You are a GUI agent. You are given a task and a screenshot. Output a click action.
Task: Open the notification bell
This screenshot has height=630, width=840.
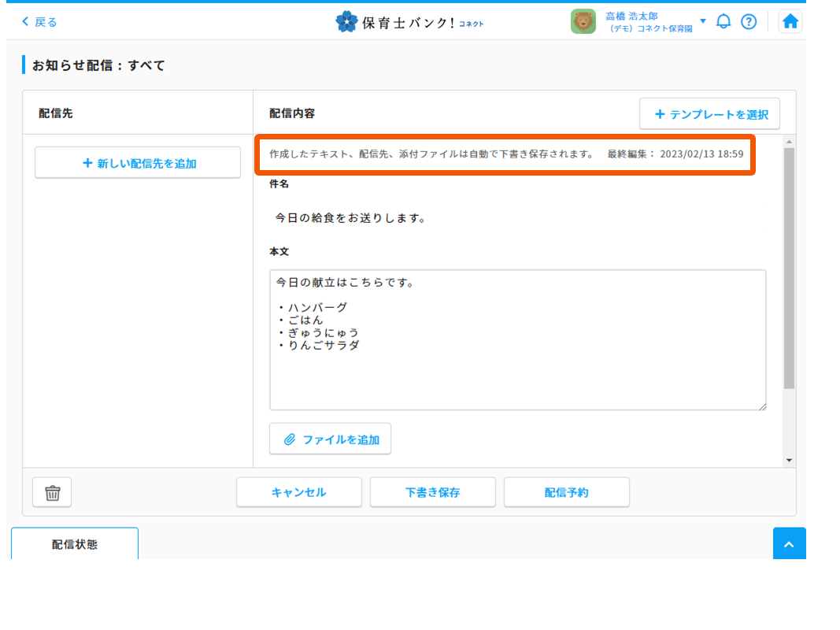(x=723, y=22)
